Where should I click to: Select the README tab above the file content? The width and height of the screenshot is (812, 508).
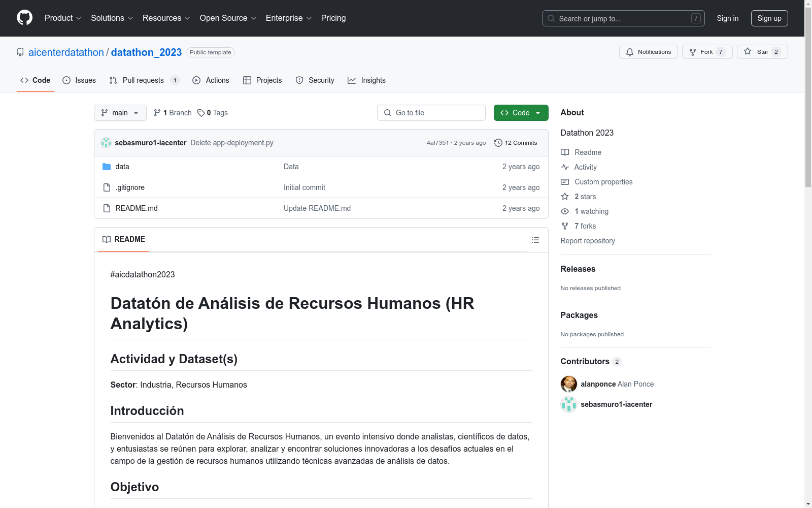coord(124,239)
